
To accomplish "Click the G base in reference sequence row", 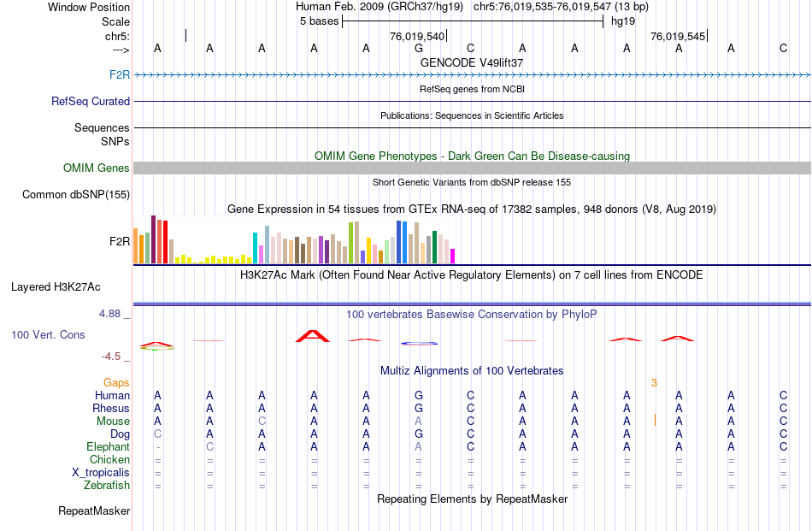I will (419, 48).
